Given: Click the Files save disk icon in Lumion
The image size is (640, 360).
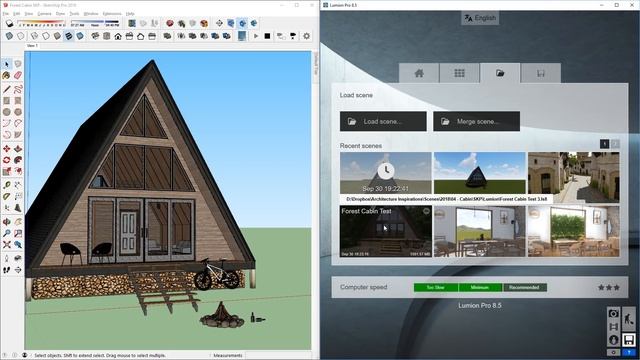Looking at the screenshot, I should pos(629,340).
